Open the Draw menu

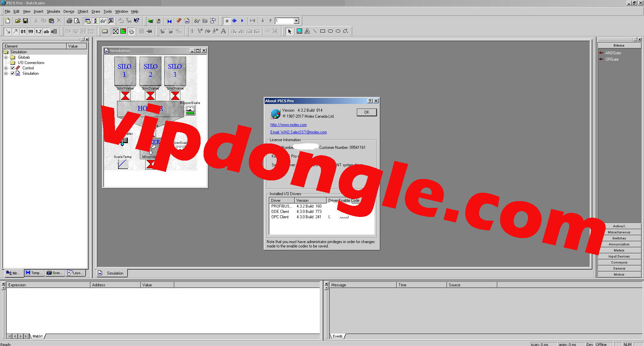pos(96,11)
